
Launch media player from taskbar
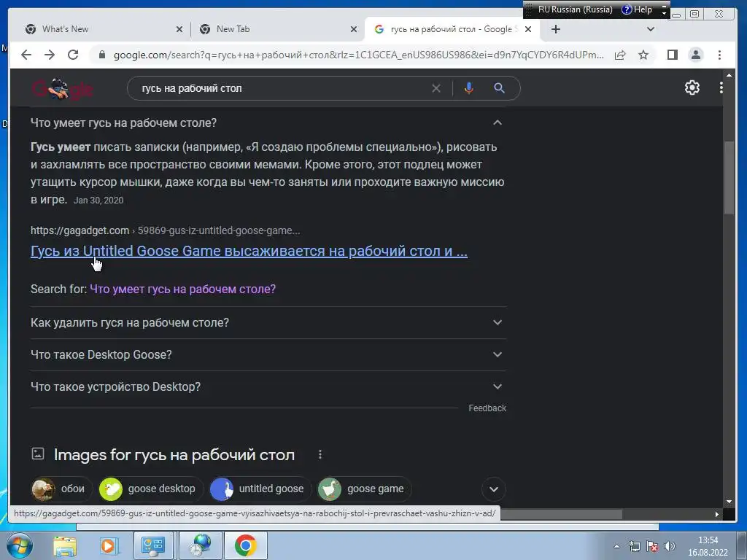[x=108, y=545]
